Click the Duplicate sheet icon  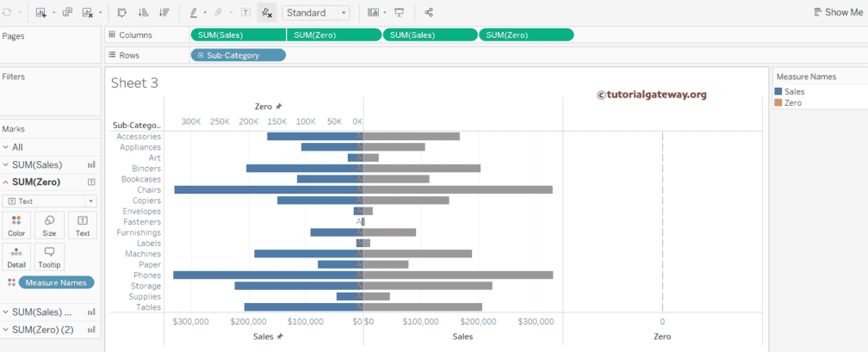[67, 13]
